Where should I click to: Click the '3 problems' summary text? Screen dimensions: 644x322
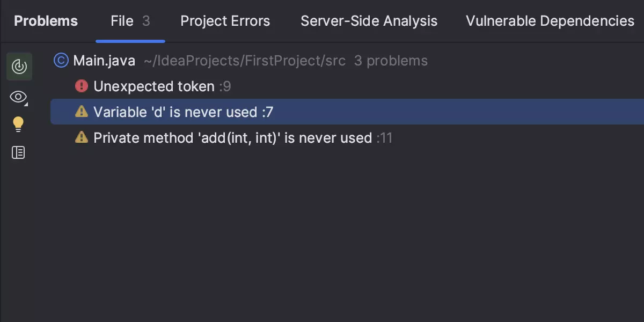coord(391,61)
